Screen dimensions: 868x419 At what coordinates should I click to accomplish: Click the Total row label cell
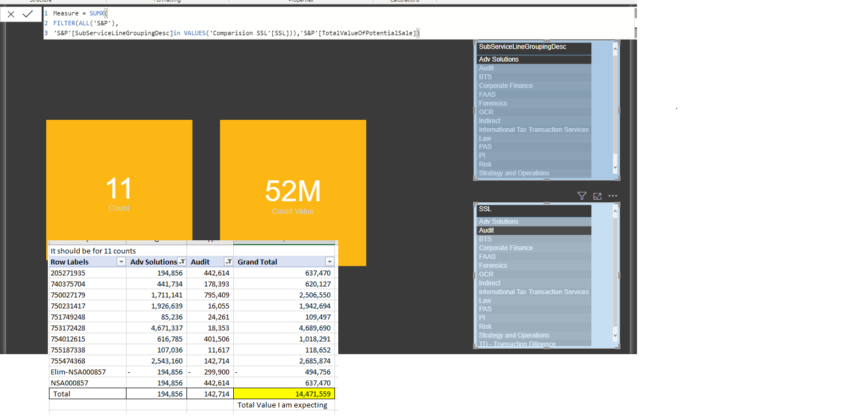(88, 394)
